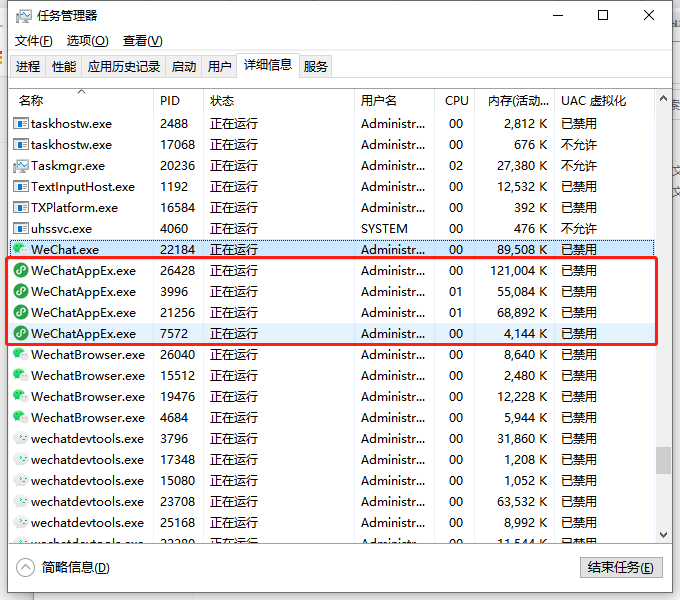The image size is (680, 600).
Task: Collapse to 简略信息 using the chevron circle
Action: (25, 567)
